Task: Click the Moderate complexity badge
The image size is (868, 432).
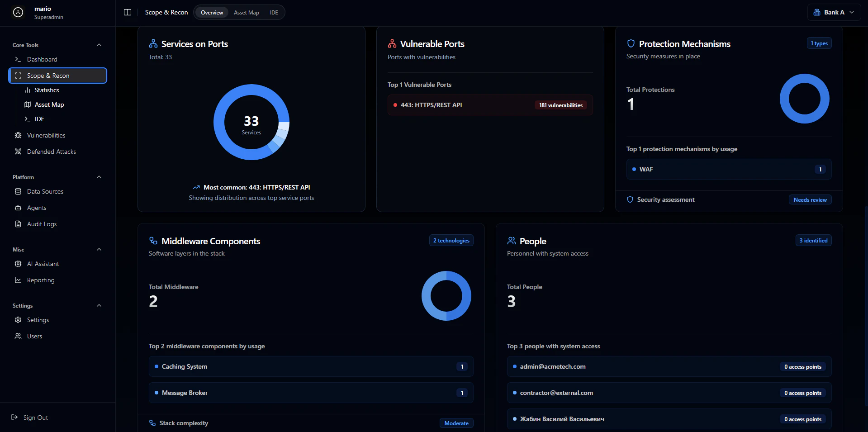Action: point(456,423)
